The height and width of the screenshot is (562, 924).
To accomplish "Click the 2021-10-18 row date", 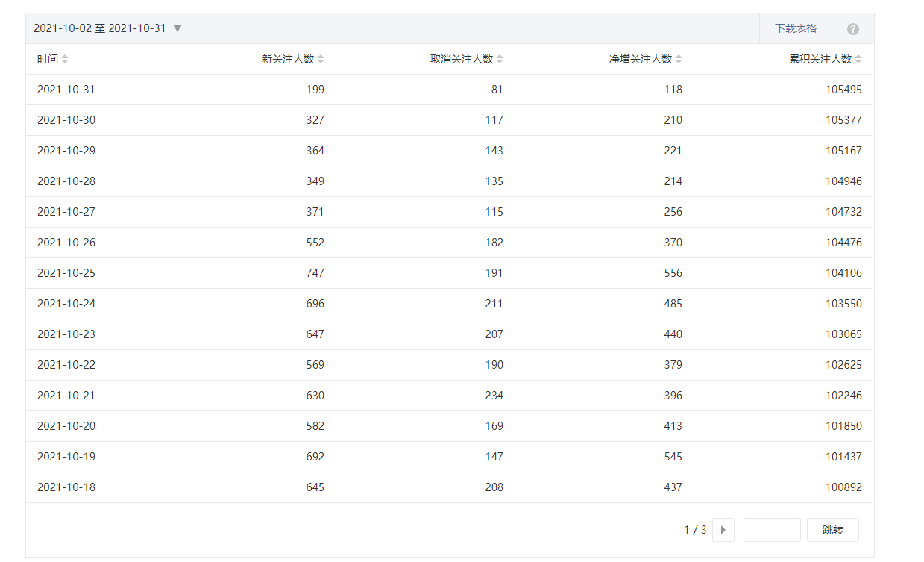I will 66,487.
